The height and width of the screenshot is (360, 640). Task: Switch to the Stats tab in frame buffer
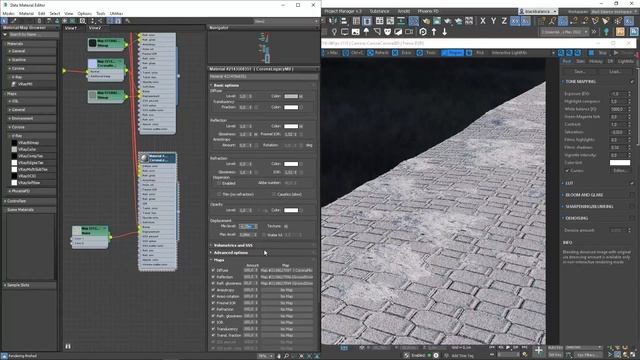pyautogui.click(x=580, y=61)
